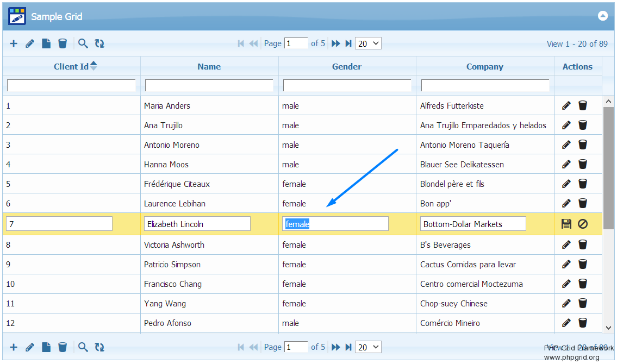Sort by the Client Id column header

pos(71,67)
